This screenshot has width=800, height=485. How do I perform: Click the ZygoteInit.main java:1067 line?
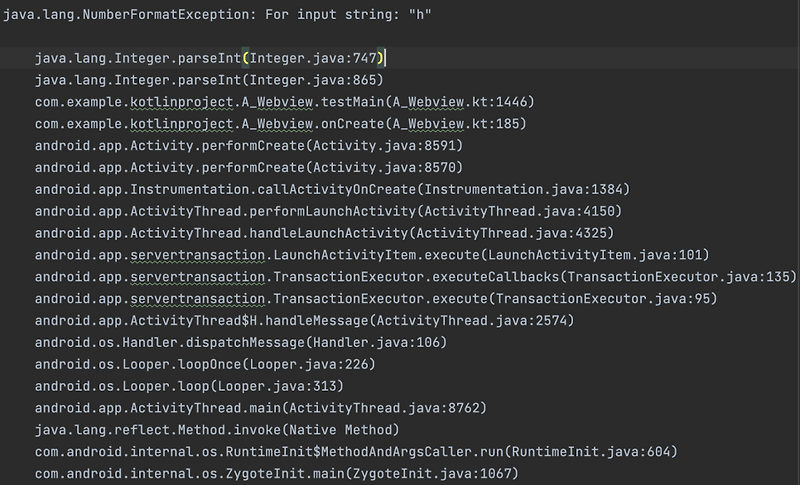[277, 474]
